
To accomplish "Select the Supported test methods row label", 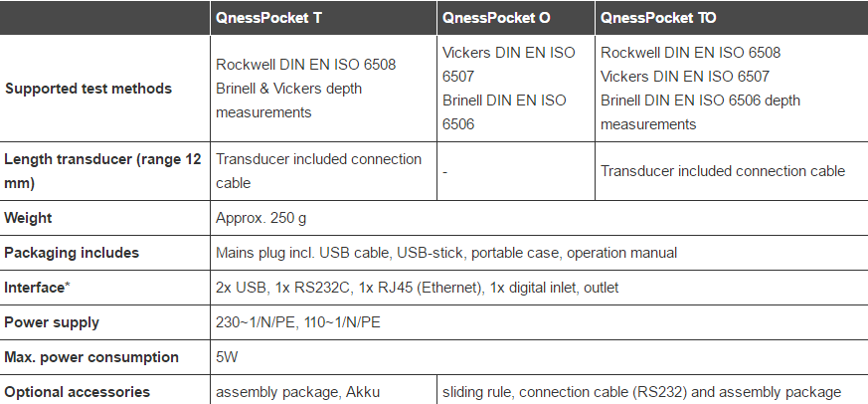I will 88,89.
